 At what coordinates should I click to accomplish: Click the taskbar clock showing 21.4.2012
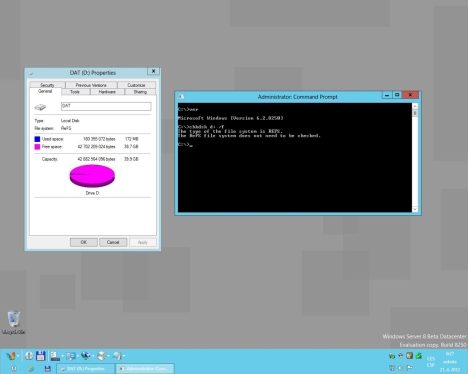(x=450, y=362)
